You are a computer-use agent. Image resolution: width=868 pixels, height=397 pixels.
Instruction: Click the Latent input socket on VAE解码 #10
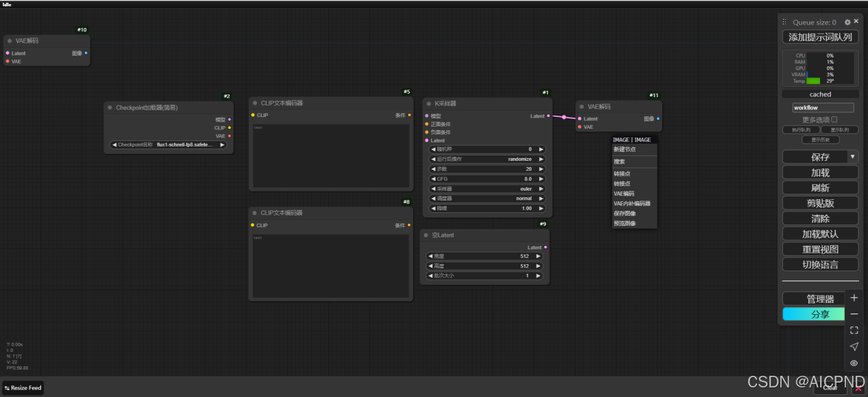8,53
